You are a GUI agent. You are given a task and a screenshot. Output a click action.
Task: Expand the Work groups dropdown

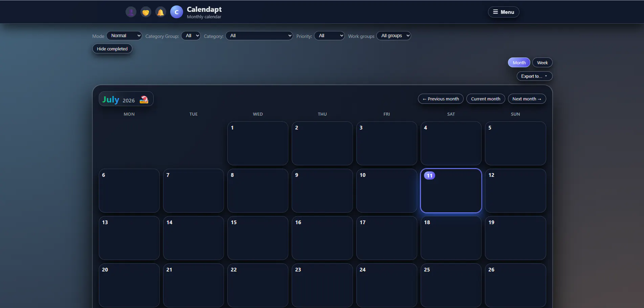click(x=394, y=35)
